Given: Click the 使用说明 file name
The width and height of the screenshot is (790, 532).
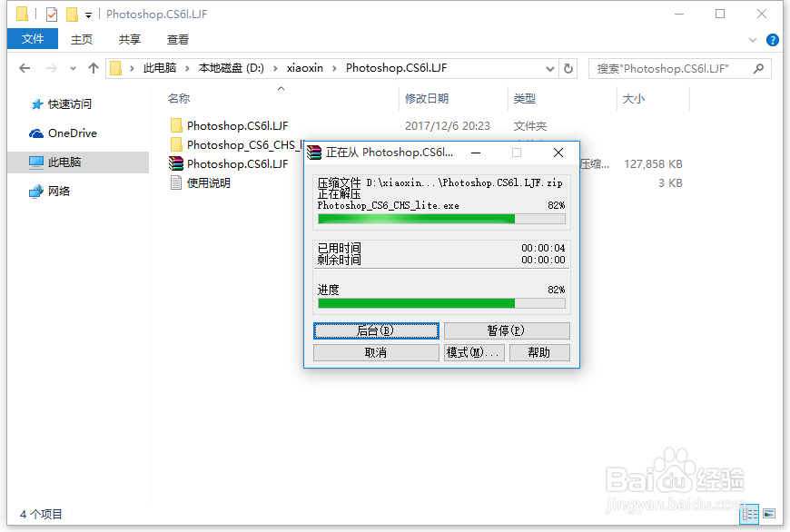Looking at the screenshot, I should (209, 182).
